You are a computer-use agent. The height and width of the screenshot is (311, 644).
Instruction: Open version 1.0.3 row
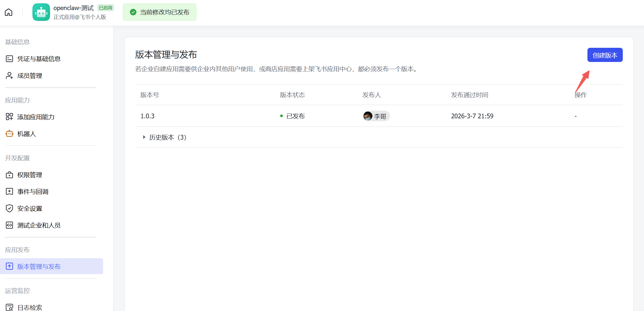click(148, 116)
